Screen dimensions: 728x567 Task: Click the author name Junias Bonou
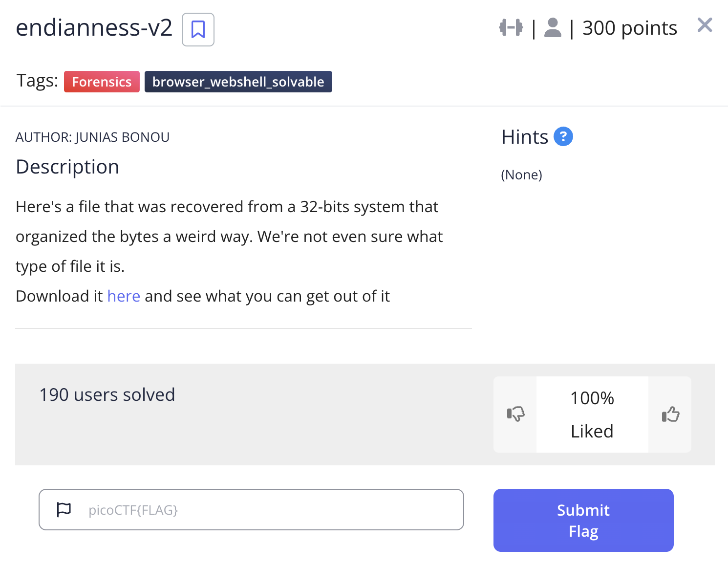tap(122, 137)
